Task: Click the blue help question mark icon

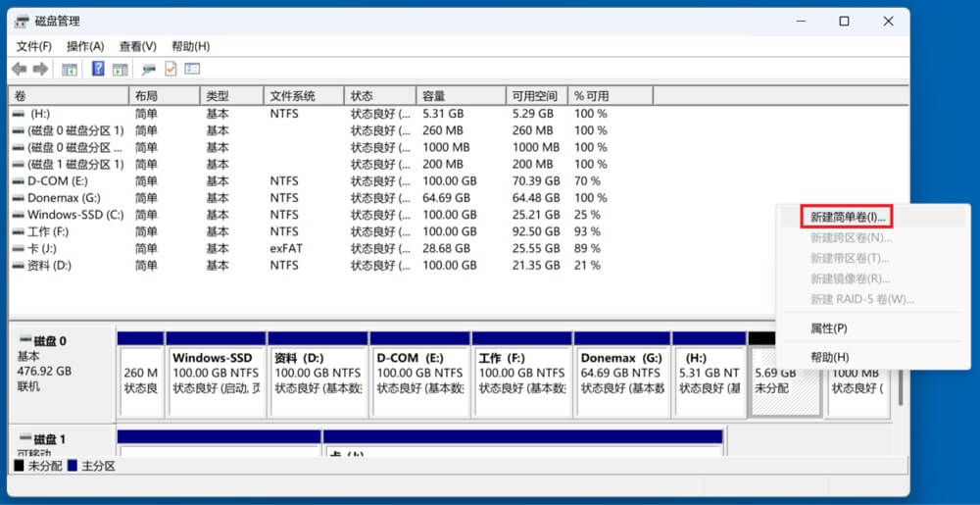Action: click(x=98, y=69)
